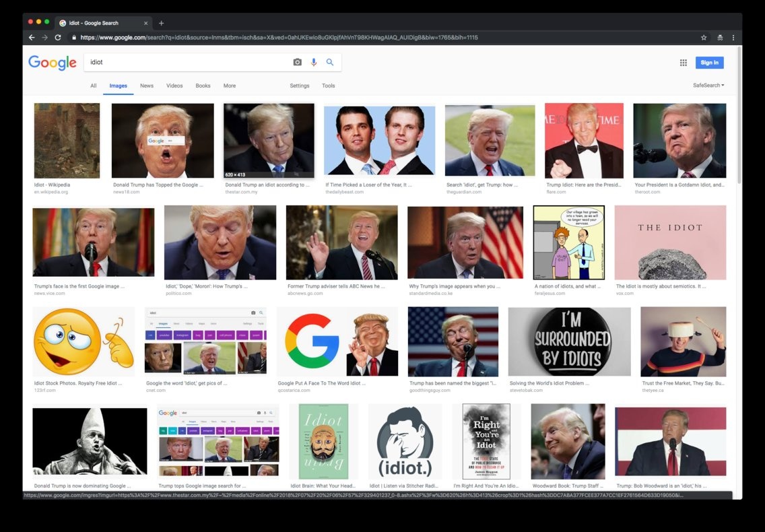The width and height of the screenshot is (765, 532).
Task: Open the Google apps grid
Action: (x=683, y=62)
